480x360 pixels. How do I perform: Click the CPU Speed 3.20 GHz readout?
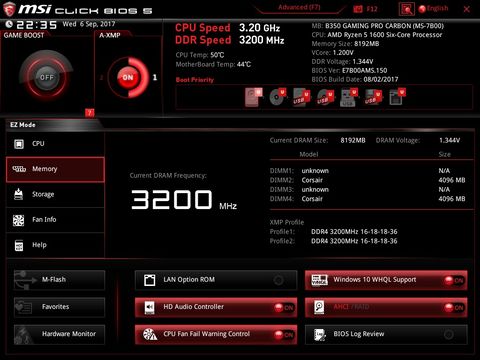tap(228, 28)
